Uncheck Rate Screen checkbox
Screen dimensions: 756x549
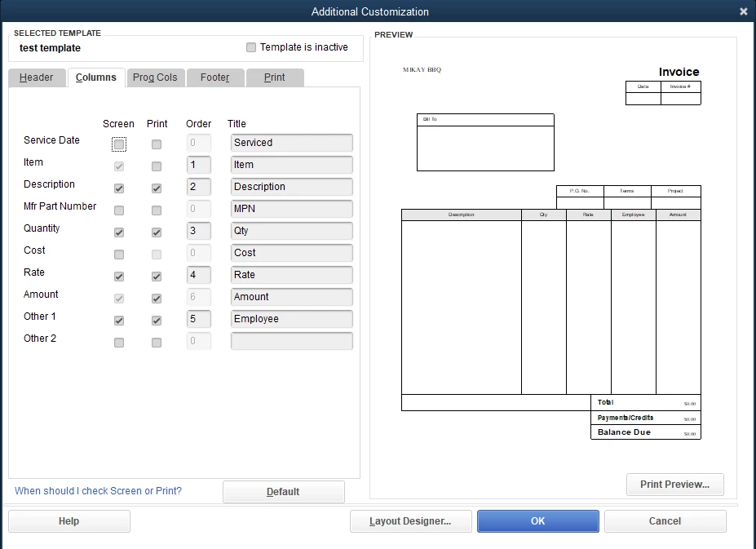119,277
